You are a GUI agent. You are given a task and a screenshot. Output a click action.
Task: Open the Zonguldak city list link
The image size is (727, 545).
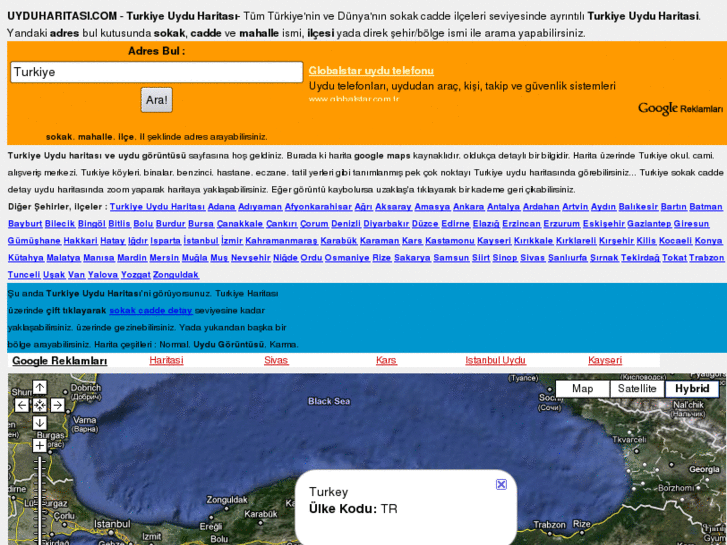(176, 275)
